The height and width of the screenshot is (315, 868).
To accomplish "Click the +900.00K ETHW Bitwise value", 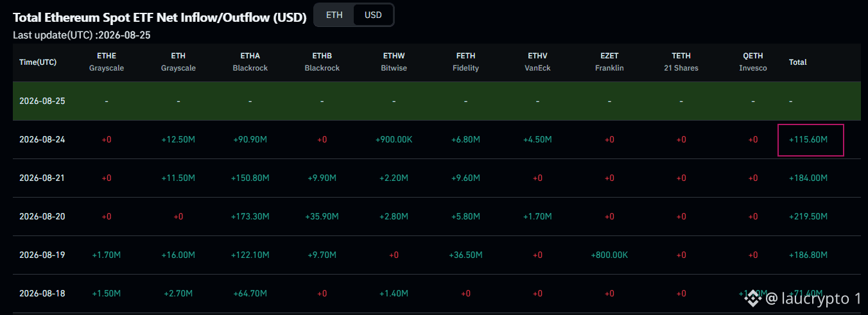I will click(x=394, y=140).
